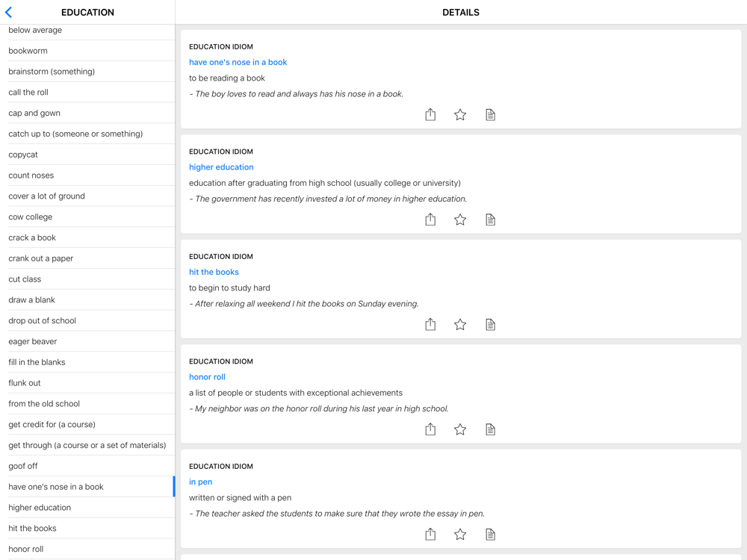Select 'eager beaver' from the list
Viewport: 747px width, 560px height.
33,341
